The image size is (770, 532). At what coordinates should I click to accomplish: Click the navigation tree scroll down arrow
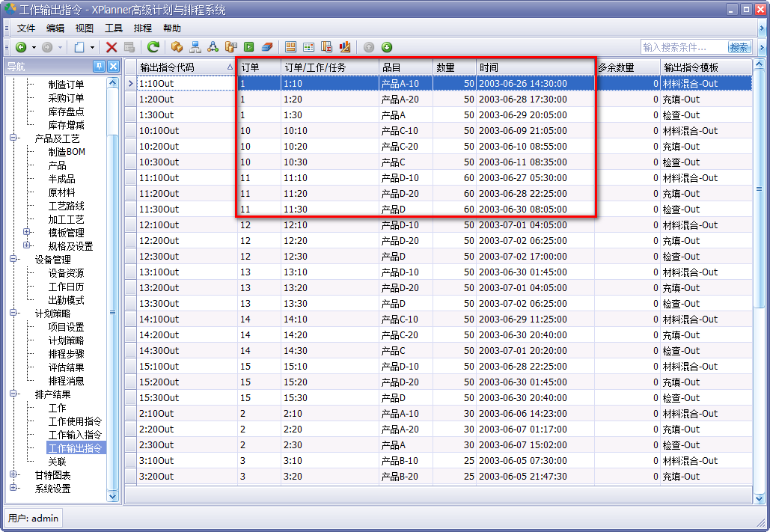[112, 497]
